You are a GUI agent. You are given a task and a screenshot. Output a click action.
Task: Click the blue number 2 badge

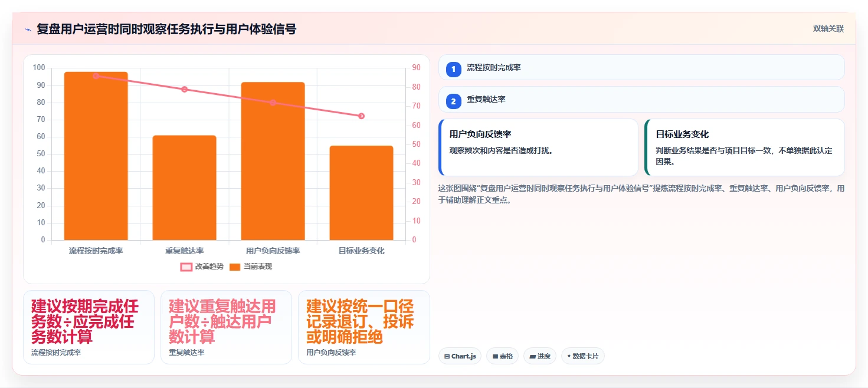tap(453, 101)
